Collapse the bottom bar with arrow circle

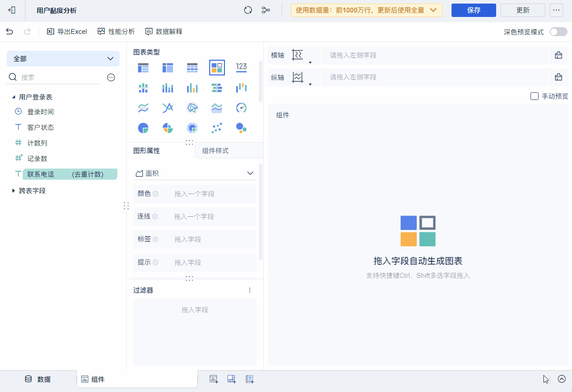pos(562,379)
